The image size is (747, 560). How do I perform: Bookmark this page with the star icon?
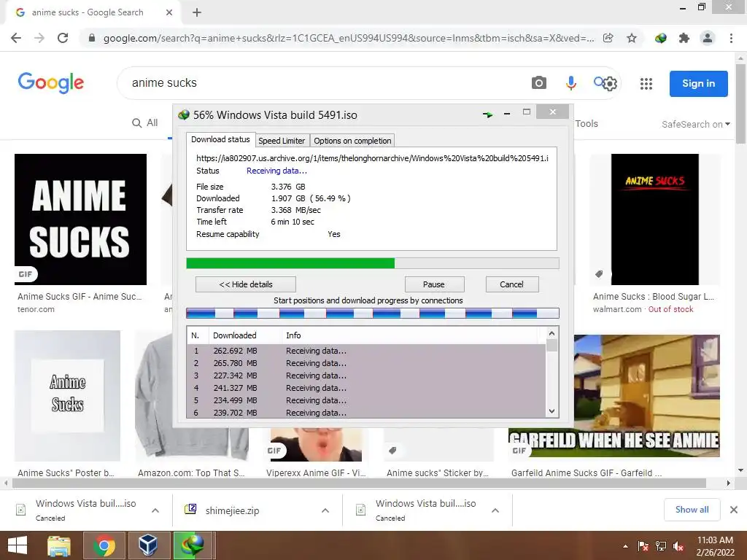pyautogui.click(x=632, y=38)
